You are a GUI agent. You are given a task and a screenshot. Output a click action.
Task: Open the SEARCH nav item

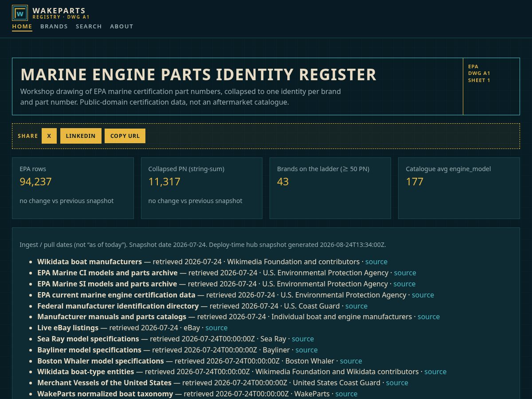[89, 27]
